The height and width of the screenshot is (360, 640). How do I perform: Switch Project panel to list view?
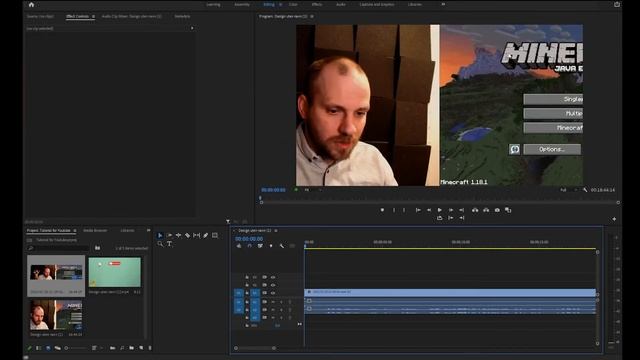pyautogui.click(x=38, y=348)
